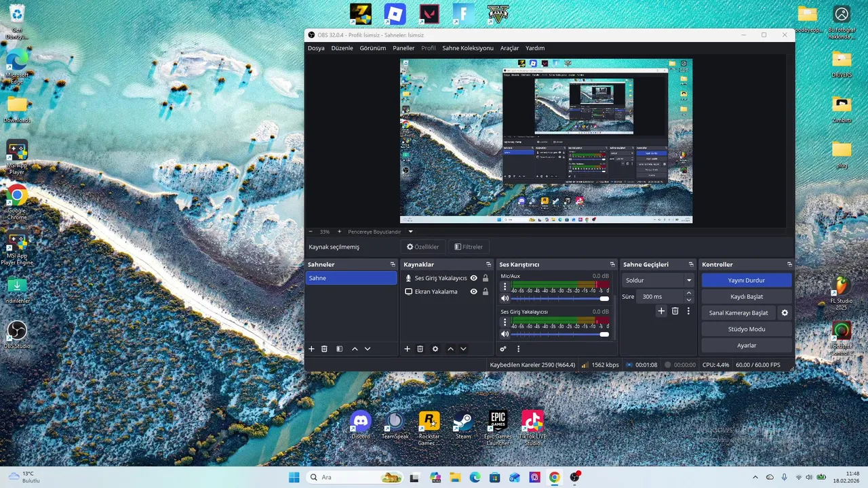
Task: Click Yayını Durdur button
Action: point(747,281)
